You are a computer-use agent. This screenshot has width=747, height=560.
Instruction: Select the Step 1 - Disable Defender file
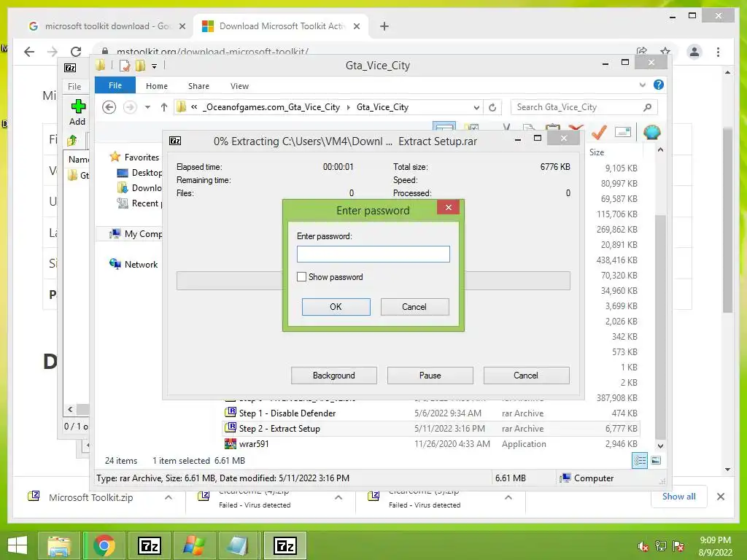(x=287, y=413)
